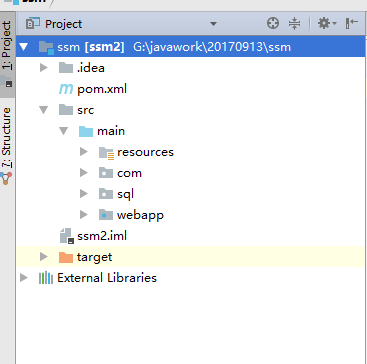The height and width of the screenshot is (364, 367).
Task: Click the 'Project' panel title text
Action: click(63, 24)
